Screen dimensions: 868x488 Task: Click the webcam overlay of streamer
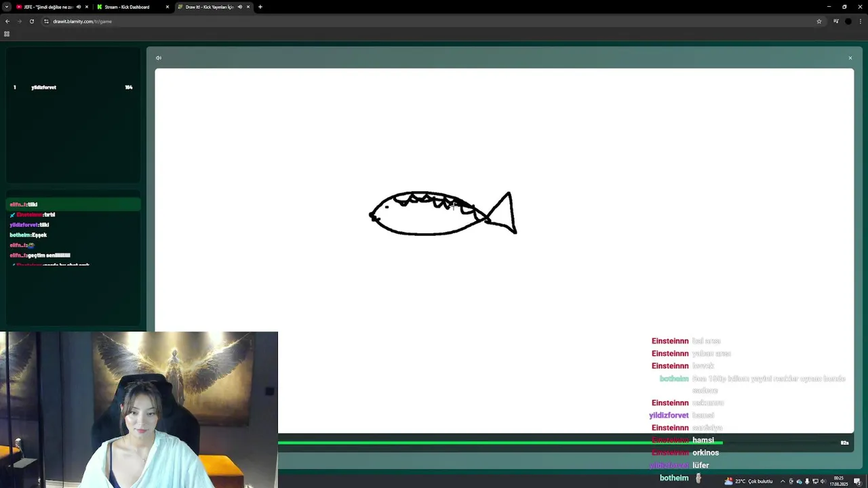coord(139,409)
